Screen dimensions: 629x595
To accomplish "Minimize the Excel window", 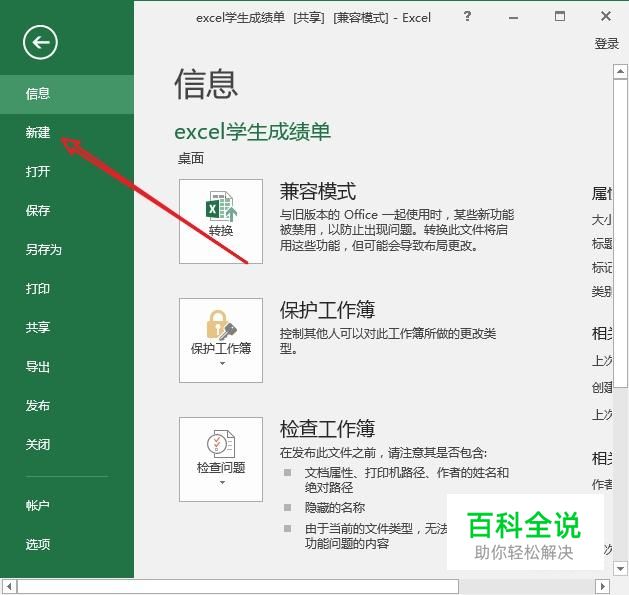I will 513,17.
